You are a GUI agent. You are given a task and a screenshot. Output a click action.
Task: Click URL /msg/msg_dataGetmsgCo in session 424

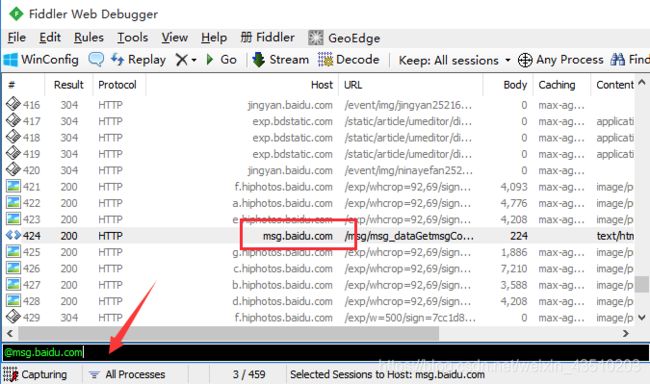[409, 236]
